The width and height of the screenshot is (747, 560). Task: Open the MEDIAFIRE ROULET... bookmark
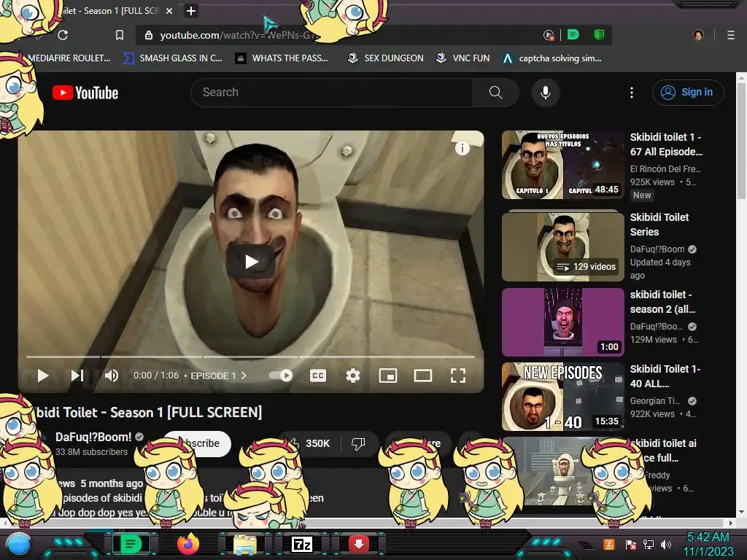pos(69,58)
